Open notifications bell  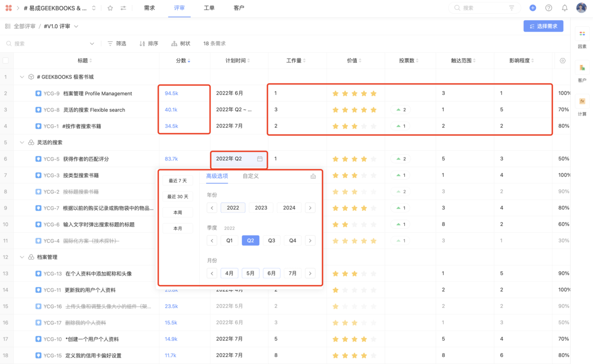(x=564, y=8)
